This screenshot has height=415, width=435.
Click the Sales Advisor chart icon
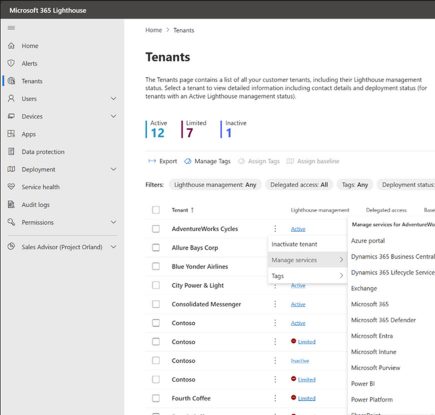click(11, 247)
